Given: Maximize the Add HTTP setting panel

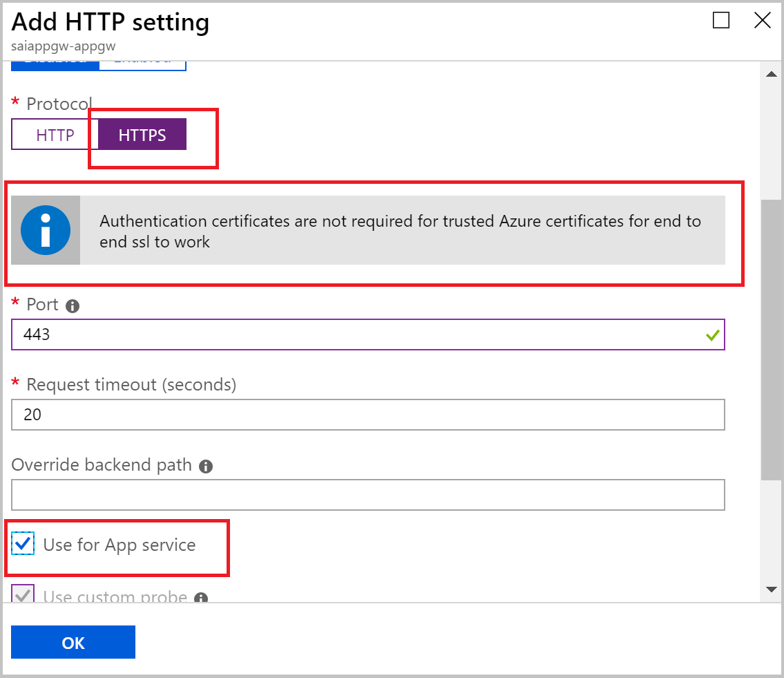Looking at the screenshot, I should pyautogui.click(x=720, y=21).
